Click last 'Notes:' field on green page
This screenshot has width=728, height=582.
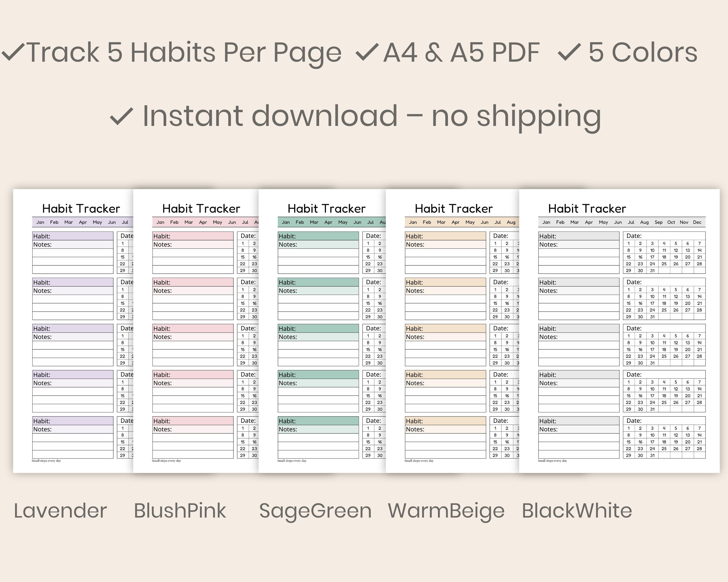coord(318,429)
